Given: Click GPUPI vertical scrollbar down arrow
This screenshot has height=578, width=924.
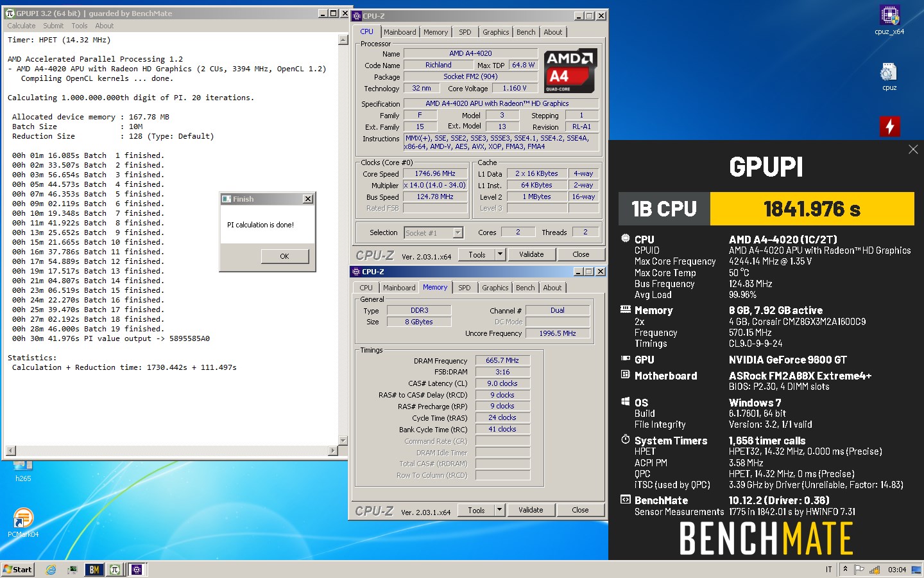Looking at the screenshot, I should coord(343,441).
